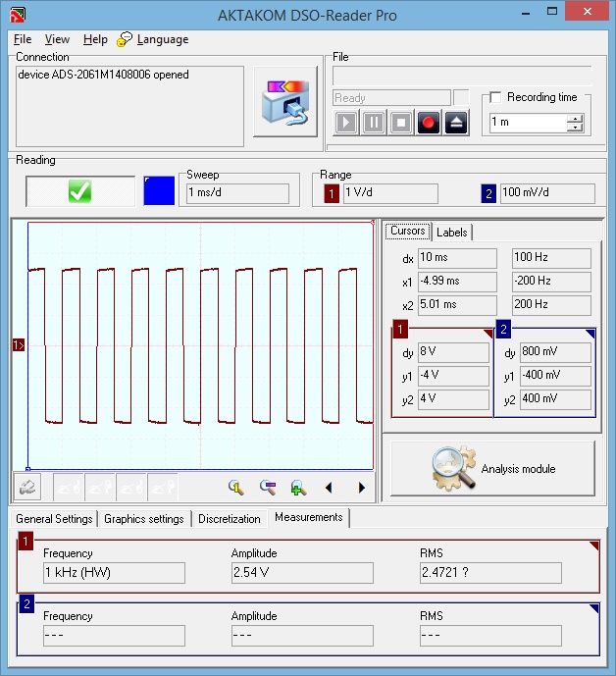The image size is (616, 676).
Task: Click the -200 Hz field
Action: (551, 281)
